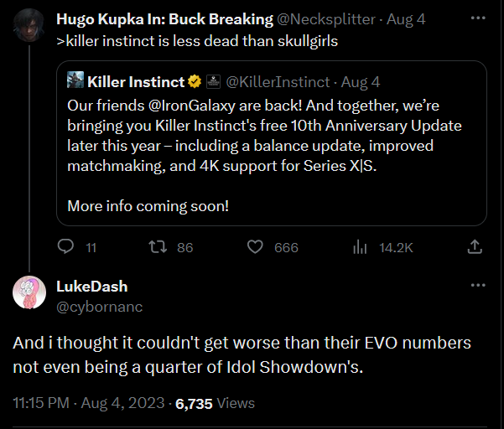The width and height of the screenshot is (504, 429).
Task: Open more options on Hugo Kupka's tweet
Action: [478, 17]
